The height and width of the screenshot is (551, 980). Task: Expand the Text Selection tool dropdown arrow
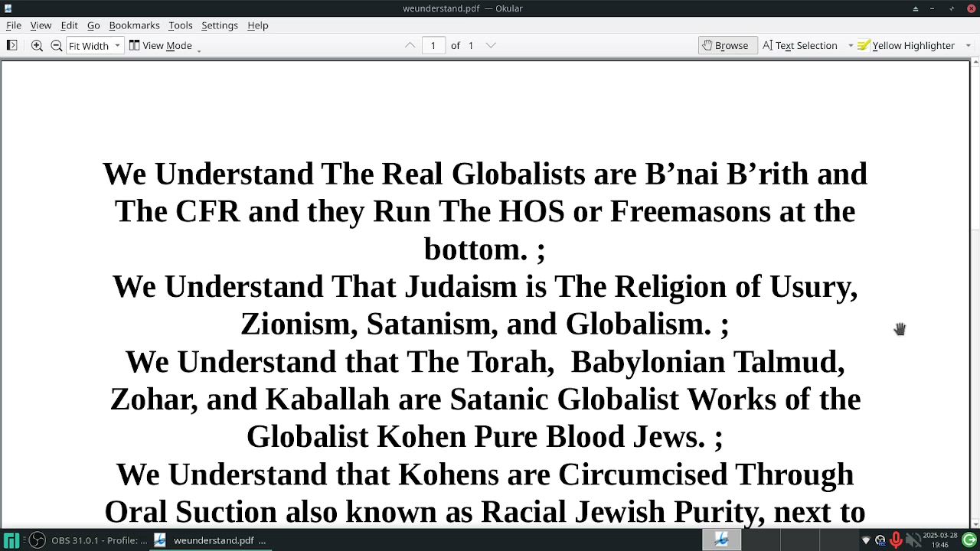[850, 45]
